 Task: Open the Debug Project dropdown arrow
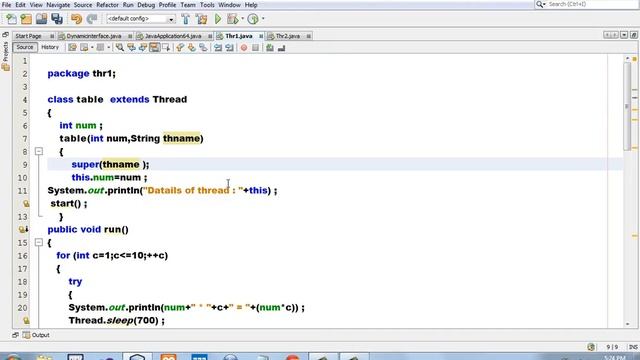tap(242, 19)
